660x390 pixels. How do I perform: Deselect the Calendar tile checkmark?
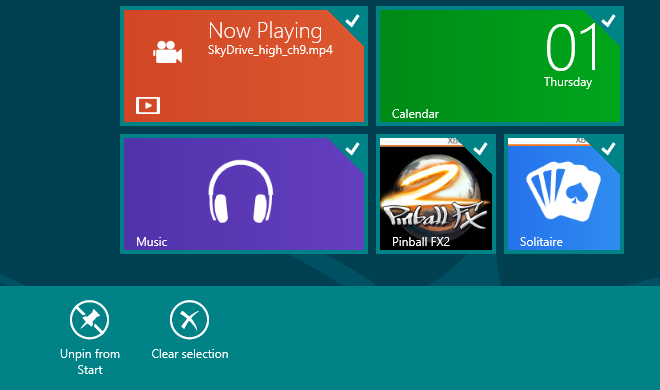click(608, 20)
